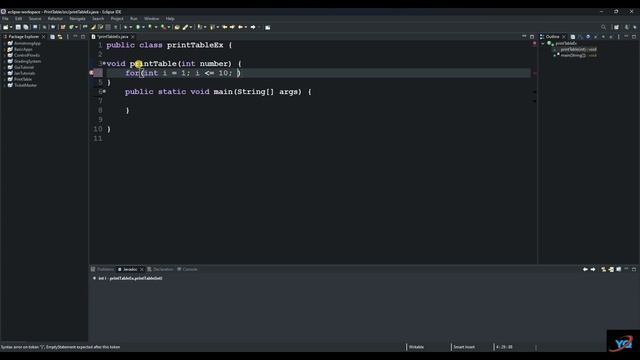The width and height of the screenshot is (640, 360).
Task: Click the Open Perspective icon
Action: coord(616,27)
